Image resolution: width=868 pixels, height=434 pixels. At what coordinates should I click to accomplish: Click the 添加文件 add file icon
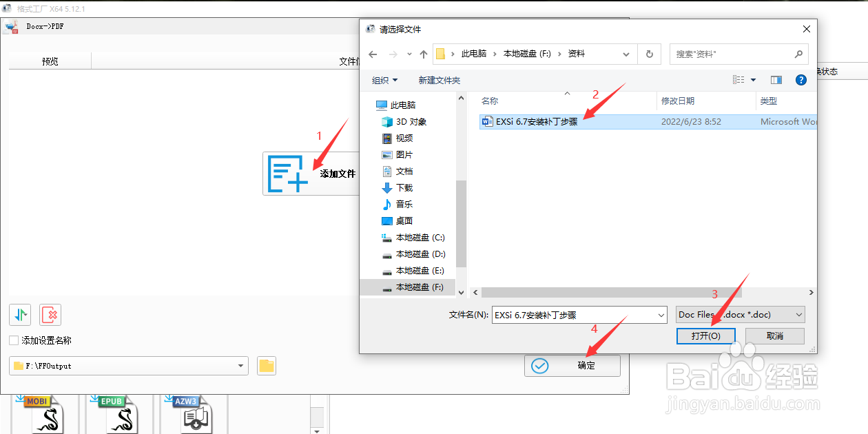pos(286,173)
